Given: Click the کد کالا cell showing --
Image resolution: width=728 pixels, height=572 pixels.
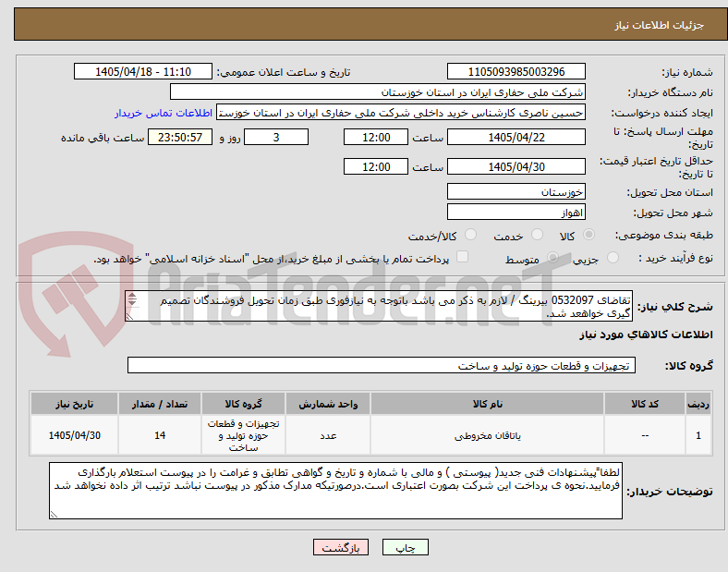Looking at the screenshot, I should click(645, 435).
